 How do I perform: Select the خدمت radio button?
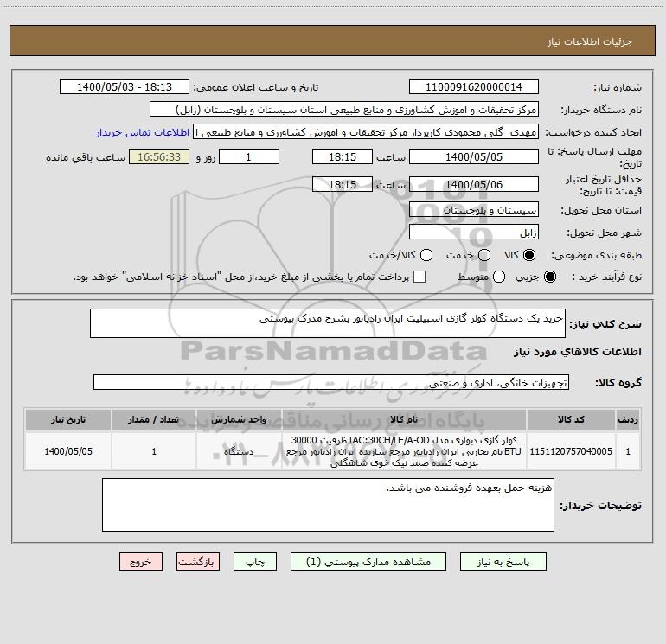pos(484,255)
